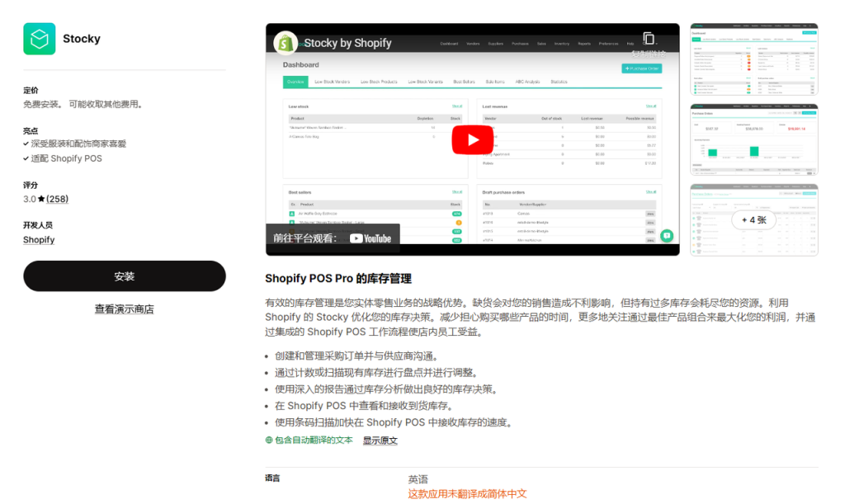Click the star icon next to the 3.0 rating
Screen dimensions: 845x504
coord(41,198)
